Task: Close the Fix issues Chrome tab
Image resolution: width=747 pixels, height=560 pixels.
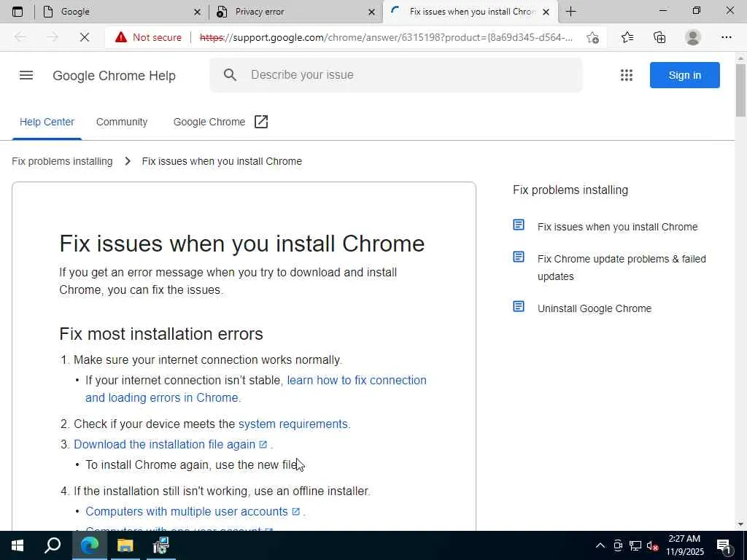Action: click(x=546, y=12)
